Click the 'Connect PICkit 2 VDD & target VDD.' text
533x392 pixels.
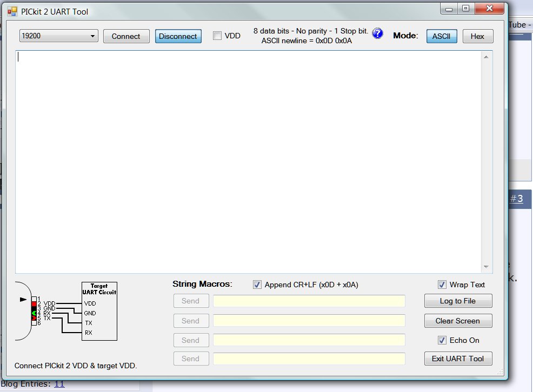(x=76, y=366)
